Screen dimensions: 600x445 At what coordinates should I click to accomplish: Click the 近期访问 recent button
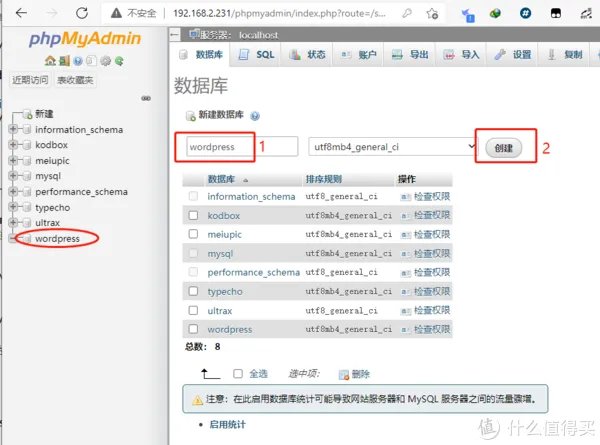point(30,80)
